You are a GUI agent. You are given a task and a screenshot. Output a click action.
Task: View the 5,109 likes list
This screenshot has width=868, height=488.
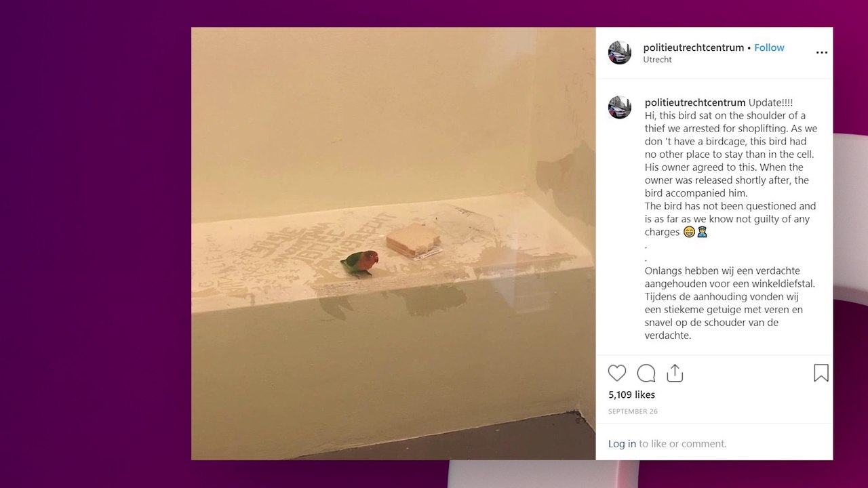point(631,394)
